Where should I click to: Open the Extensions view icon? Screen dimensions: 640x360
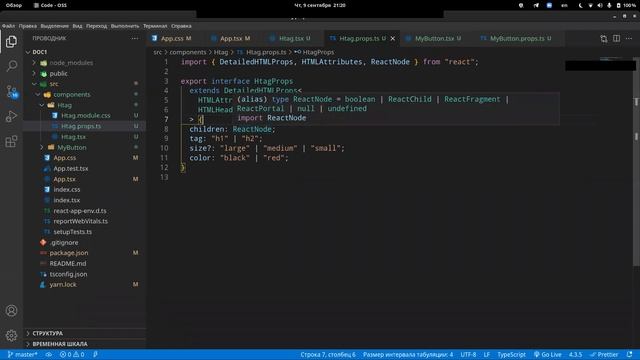[11, 141]
